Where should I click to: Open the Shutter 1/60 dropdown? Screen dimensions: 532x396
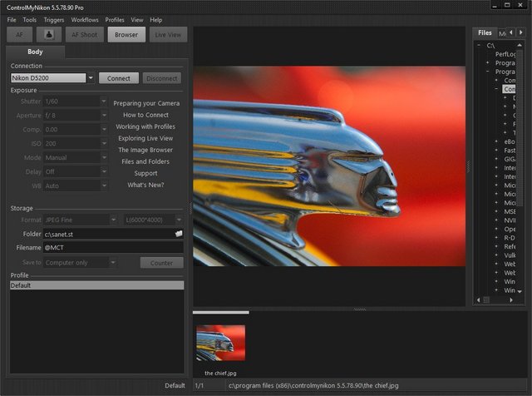pyautogui.click(x=104, y=101)
